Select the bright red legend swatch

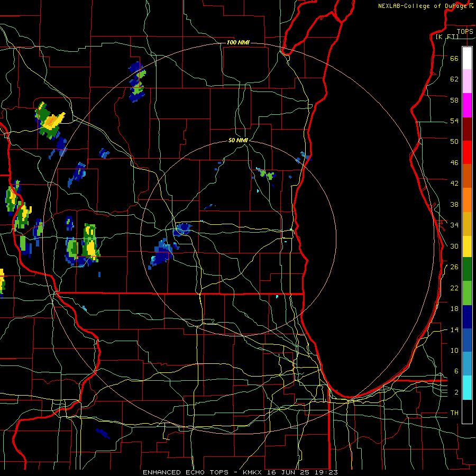tap(467, 152)
